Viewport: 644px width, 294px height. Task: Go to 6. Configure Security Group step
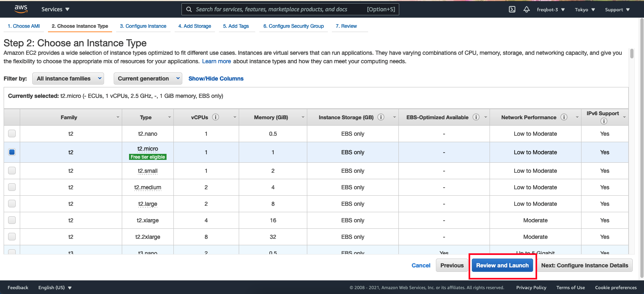tap(294, 26)
